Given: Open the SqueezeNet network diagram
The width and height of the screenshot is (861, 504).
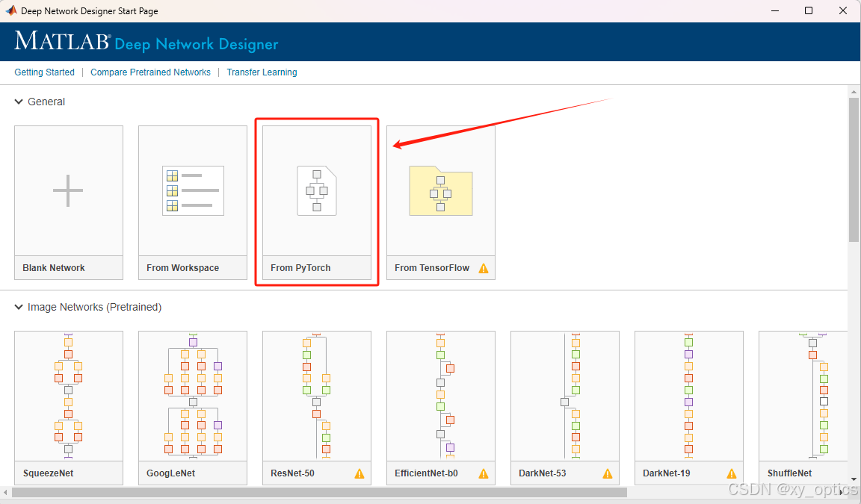Looking at the screenshot, I should [x=69, y=396].
